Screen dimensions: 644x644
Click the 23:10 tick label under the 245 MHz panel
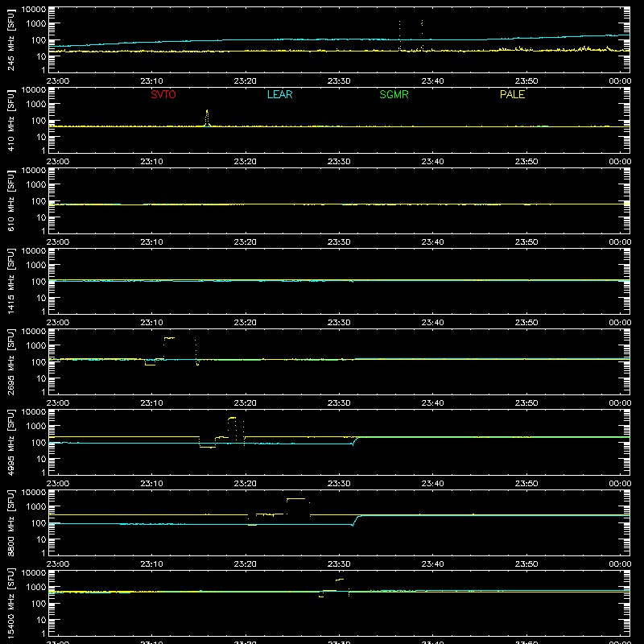(x=151, y=81)
